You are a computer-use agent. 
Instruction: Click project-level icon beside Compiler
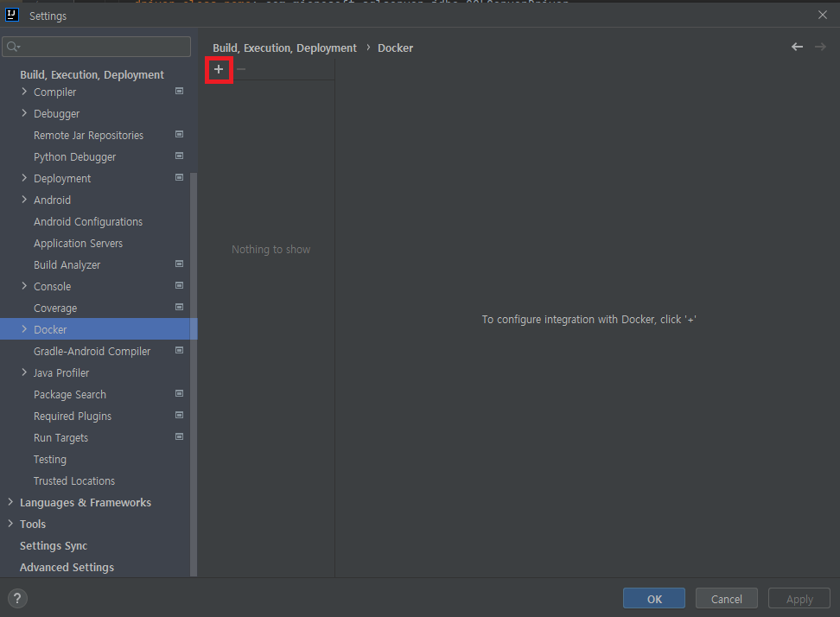point(180,91)
